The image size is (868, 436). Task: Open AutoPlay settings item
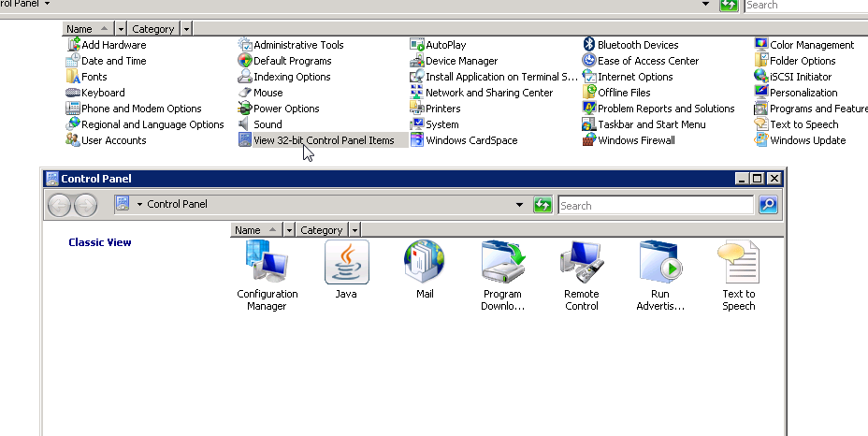439,45
